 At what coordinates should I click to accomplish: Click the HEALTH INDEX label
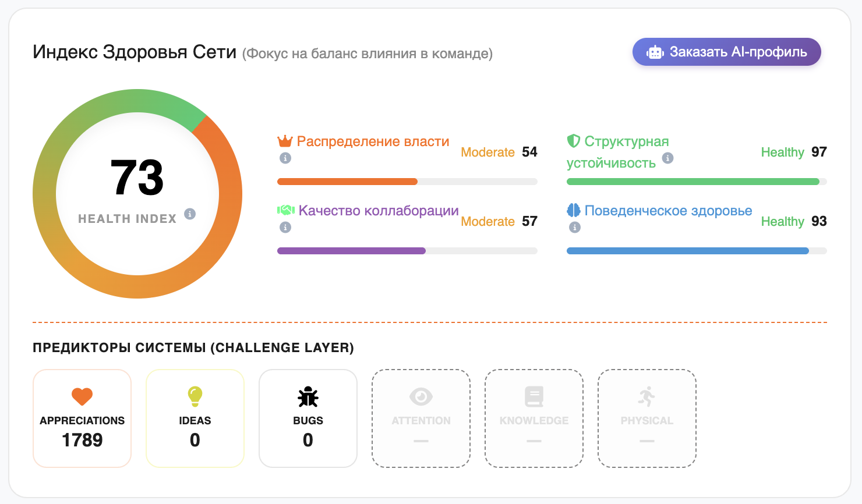(128, 219)
